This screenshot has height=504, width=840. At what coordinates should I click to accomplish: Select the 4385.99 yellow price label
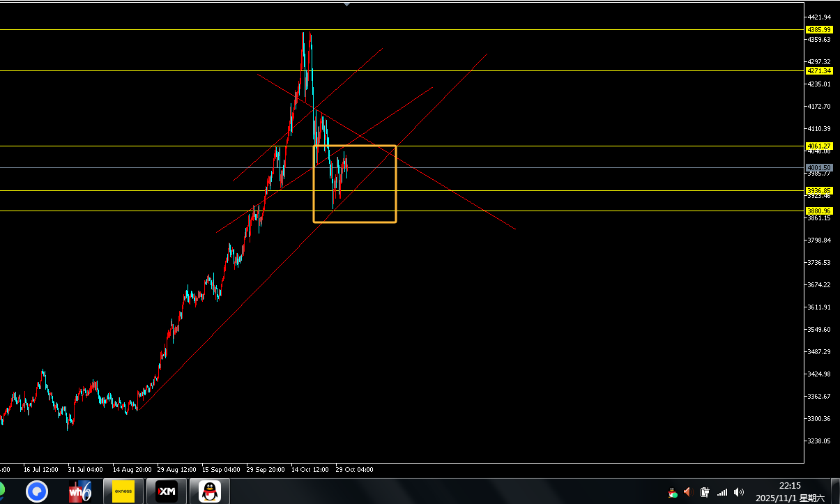click(x=818, y=30)
